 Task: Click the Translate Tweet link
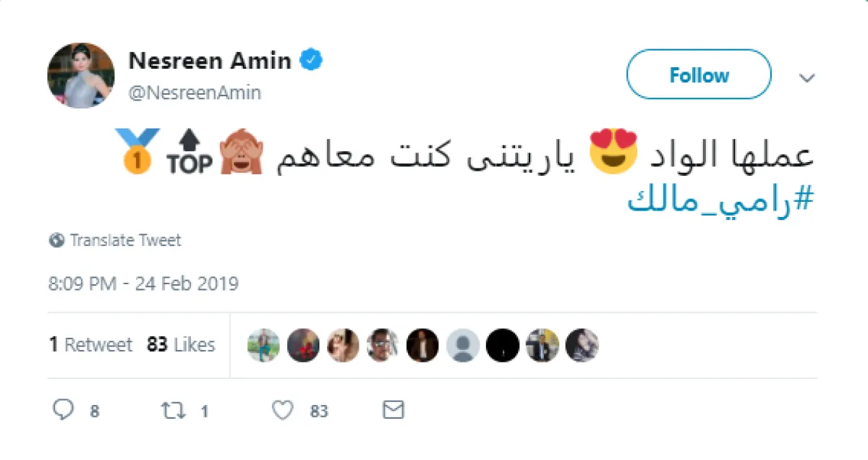pyautogui.click(x=125, y=240)
